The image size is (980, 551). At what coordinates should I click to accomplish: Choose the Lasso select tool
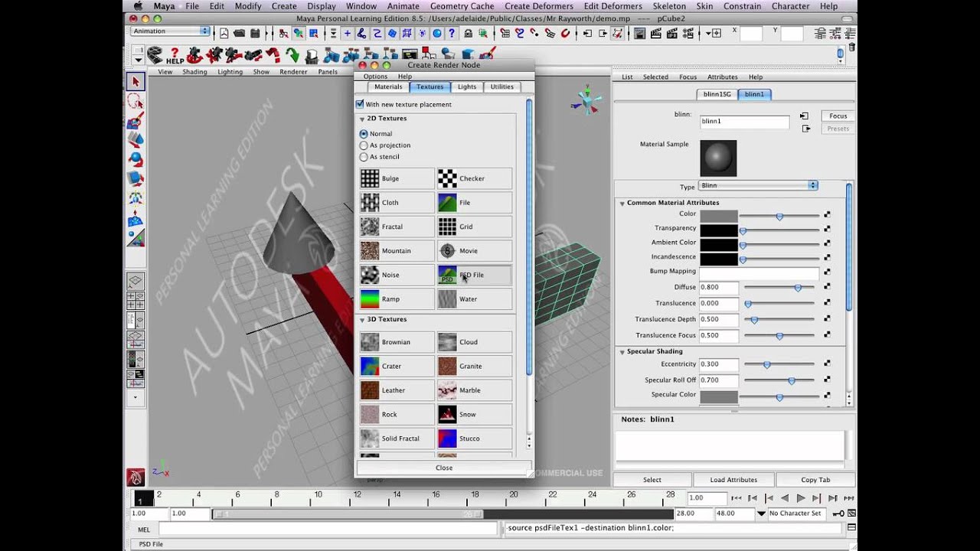136,102
